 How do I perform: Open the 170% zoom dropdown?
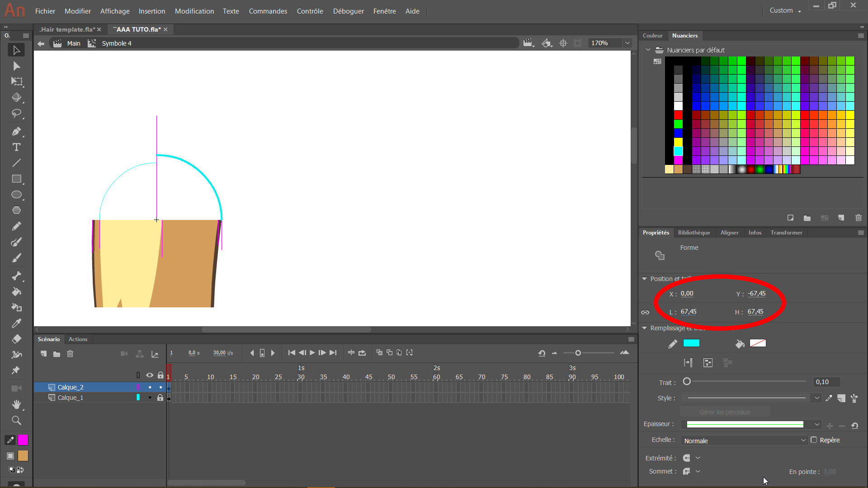[627, 43]
